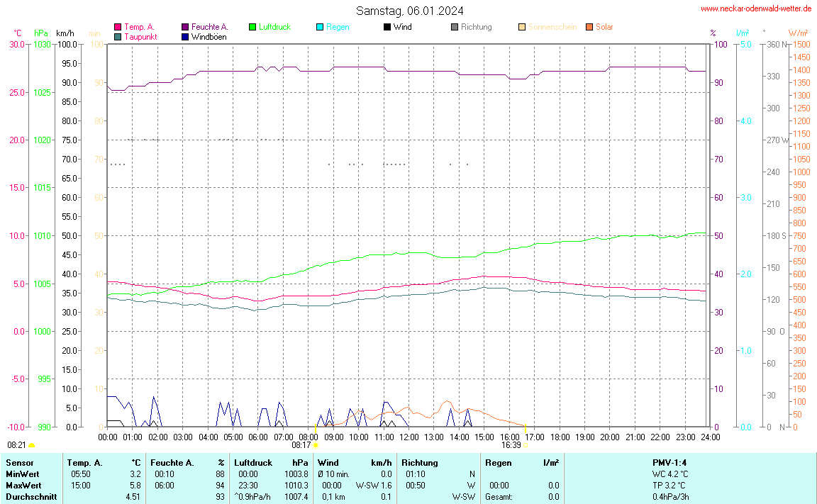This screenshot has width=817, height=504.
Task: Click the 12:00 label on time axis
Action: [x=409, y=437]
